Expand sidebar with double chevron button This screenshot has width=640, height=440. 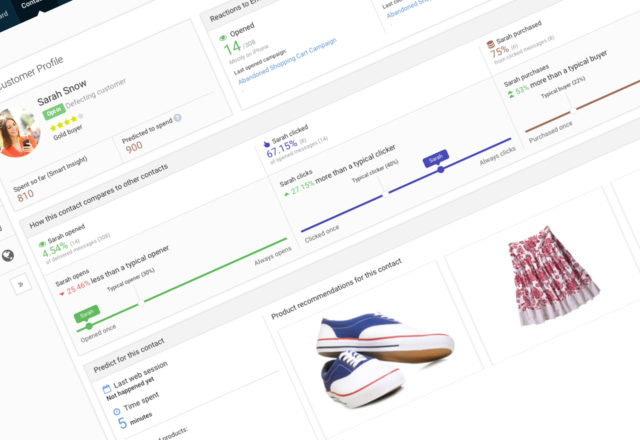tap(21, 284)
